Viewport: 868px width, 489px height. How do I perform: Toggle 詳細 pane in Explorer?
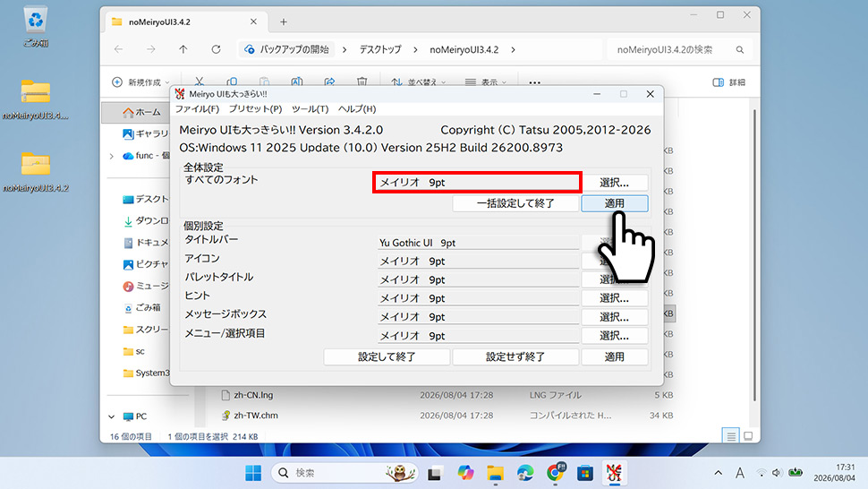click(x=729, y=82)
